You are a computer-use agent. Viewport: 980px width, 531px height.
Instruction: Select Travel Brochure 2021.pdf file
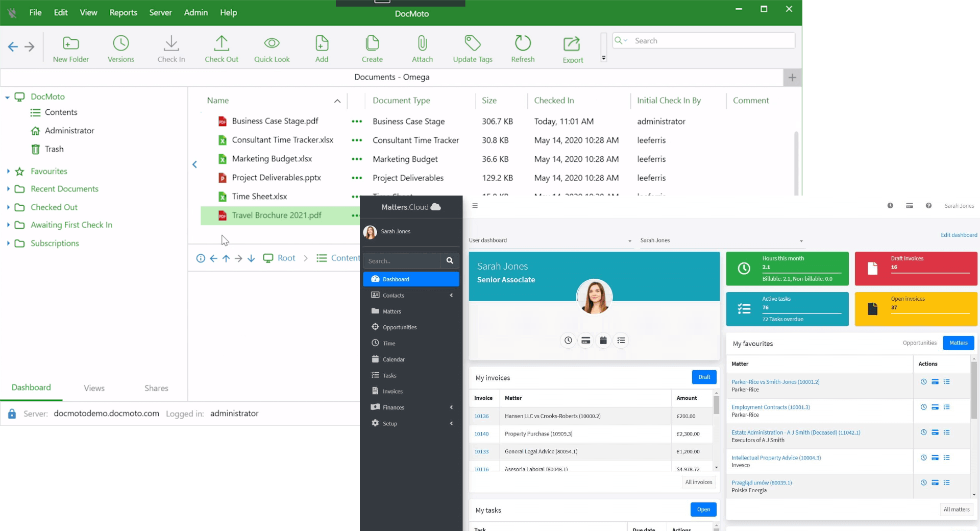pos(276,215)
